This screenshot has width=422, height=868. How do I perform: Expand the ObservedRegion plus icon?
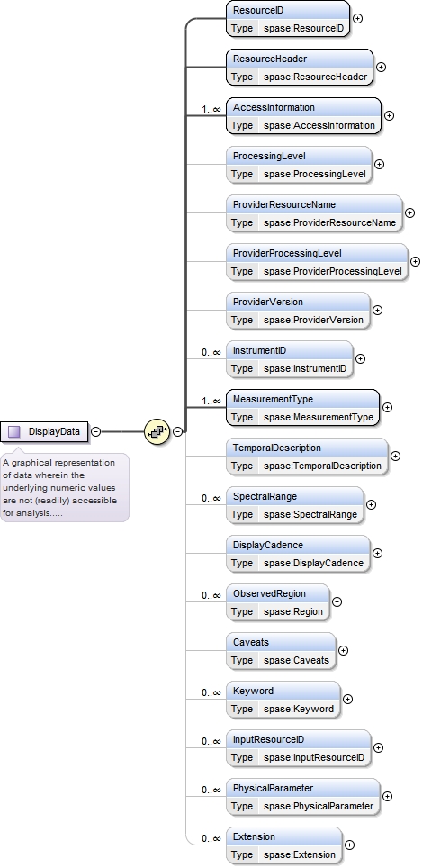coord(337,601)
